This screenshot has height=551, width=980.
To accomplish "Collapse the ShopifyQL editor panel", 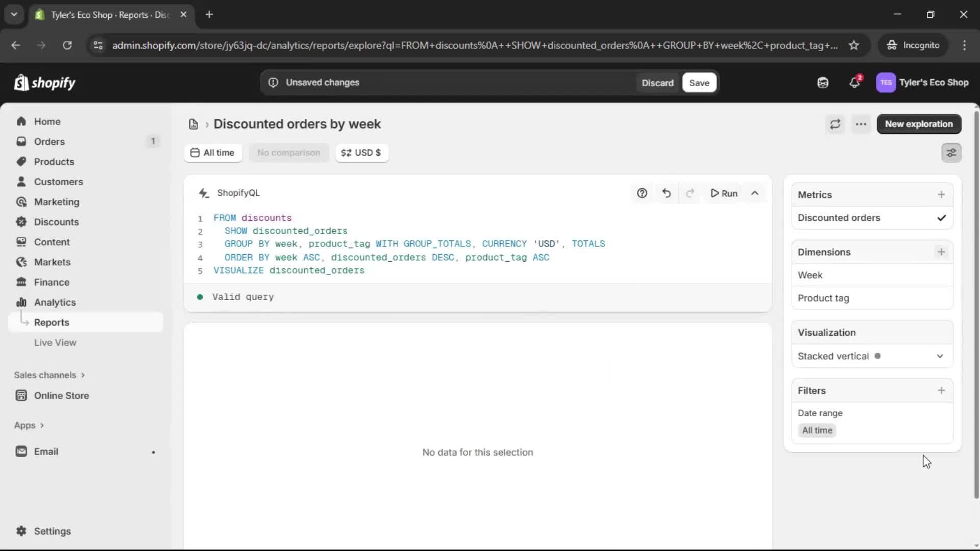I will [755, 193].
